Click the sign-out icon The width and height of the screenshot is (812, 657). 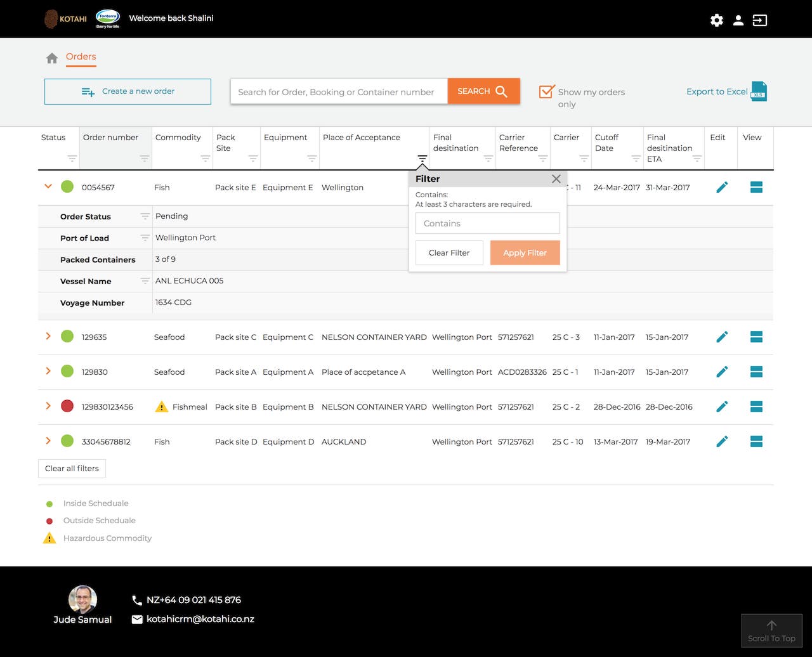[x=759, y=20]
